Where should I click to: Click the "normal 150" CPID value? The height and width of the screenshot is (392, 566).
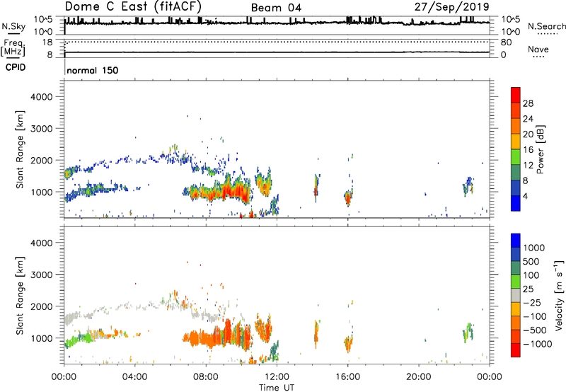tap(93, 70)
